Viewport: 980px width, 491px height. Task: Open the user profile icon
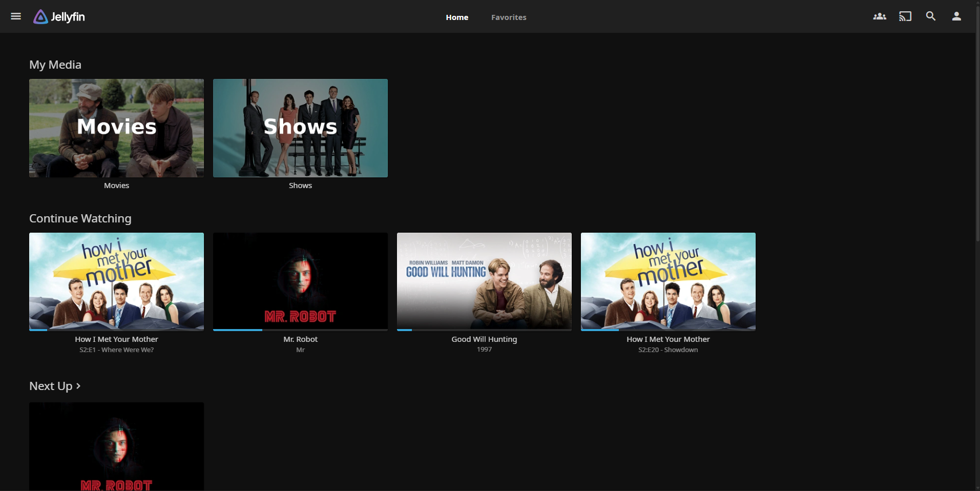tap(956, 16)
